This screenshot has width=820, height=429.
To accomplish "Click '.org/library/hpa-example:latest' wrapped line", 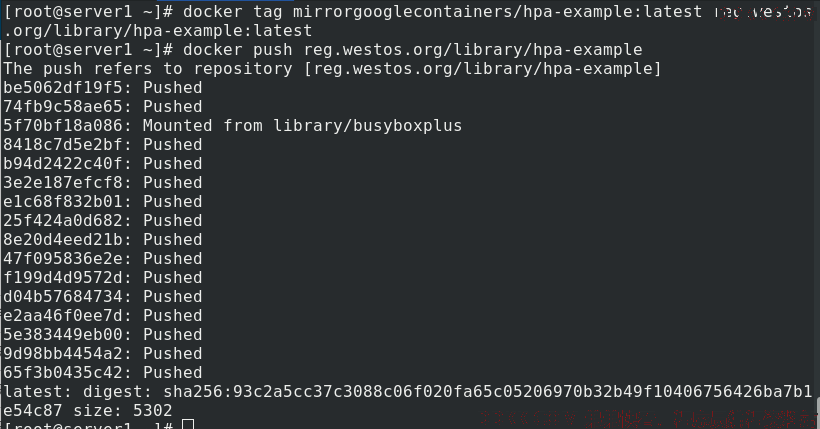I will [157, 31].
